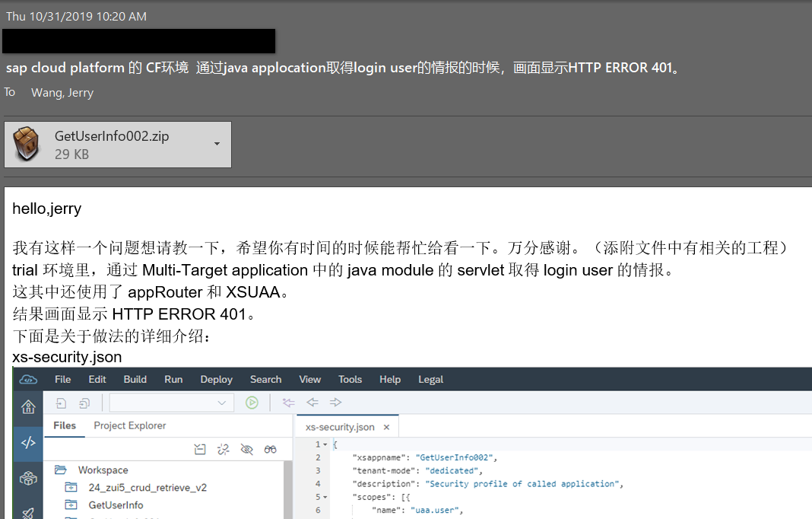Click the xs-security.json heading in email body
The height and width of the screenshot is (519, 812).
pos(67,357)
